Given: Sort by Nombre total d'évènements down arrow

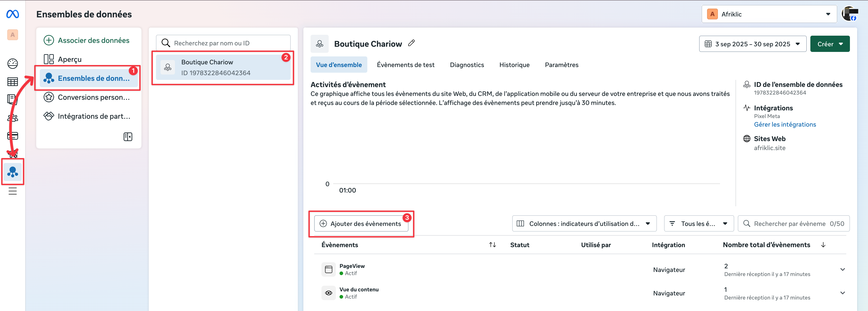Looking at the screenshot, I should point(823,245).
